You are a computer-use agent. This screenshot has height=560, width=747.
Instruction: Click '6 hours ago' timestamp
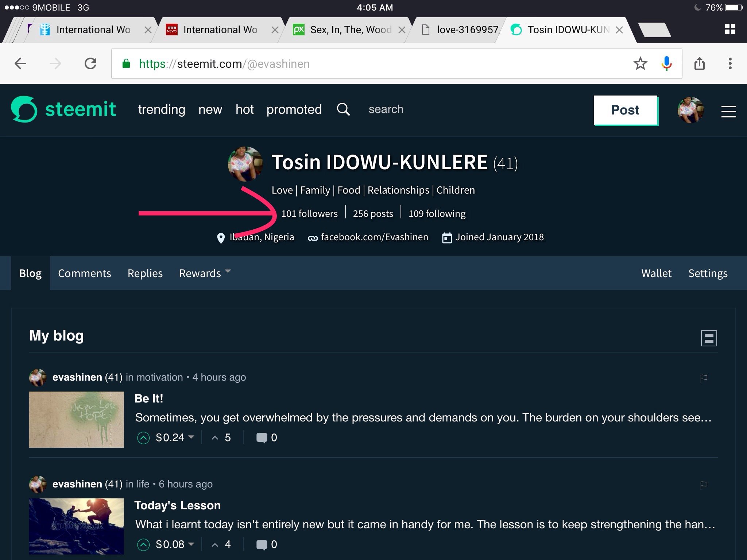pyautogui.click(x=186, y=484)
